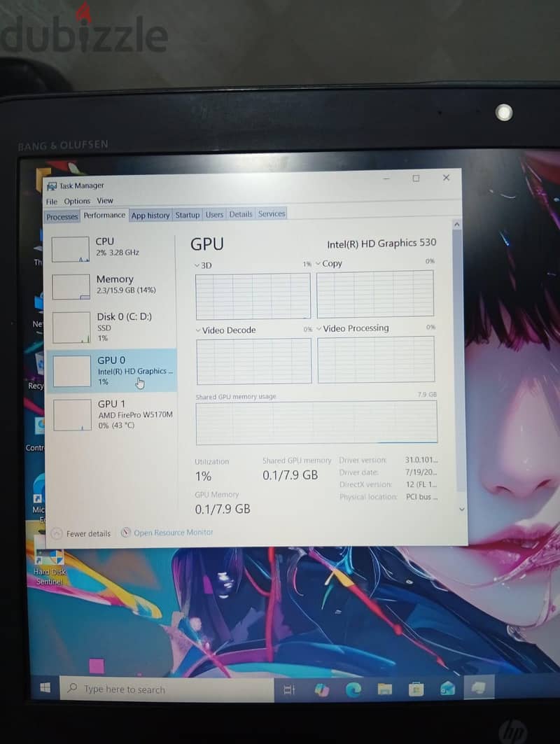
Task: Open the Video Processing engine dropdown
Action: (x=353, y=328)
